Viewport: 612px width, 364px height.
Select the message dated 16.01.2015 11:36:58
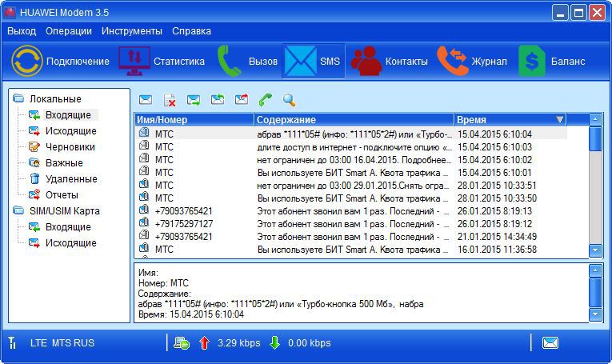click(351, 249)
